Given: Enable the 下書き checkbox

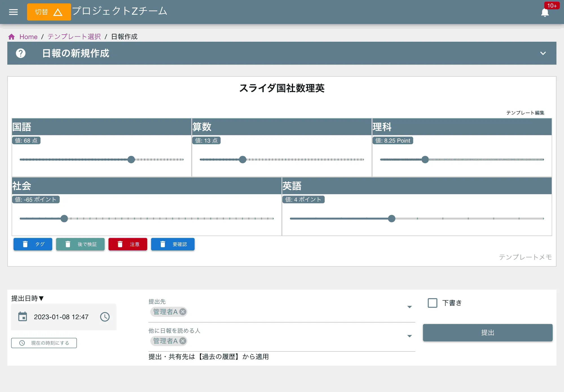Looking at the screenshot, I should 432,303.
